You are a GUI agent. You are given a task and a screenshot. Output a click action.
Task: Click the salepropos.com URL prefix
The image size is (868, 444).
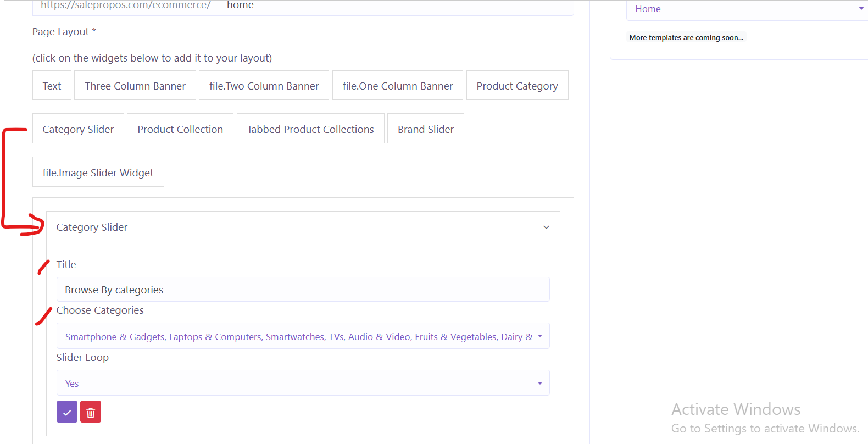126,6
